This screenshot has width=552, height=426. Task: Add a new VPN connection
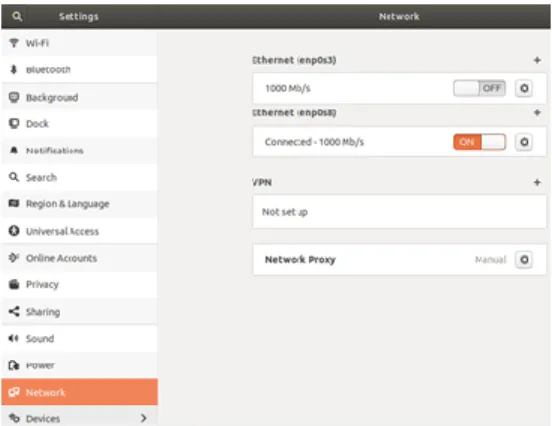(537, 182)
